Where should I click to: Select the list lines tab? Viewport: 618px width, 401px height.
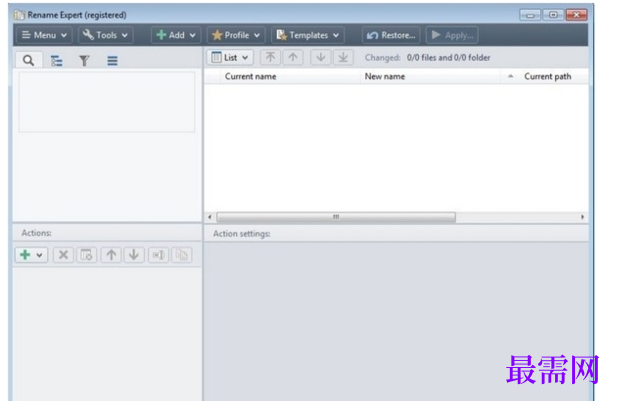[x=112, y=61]
